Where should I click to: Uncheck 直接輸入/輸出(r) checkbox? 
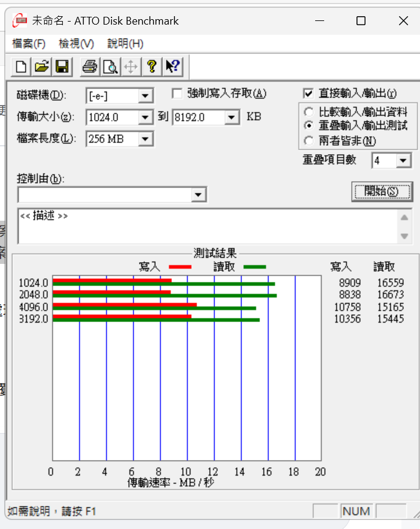[308, 93]
